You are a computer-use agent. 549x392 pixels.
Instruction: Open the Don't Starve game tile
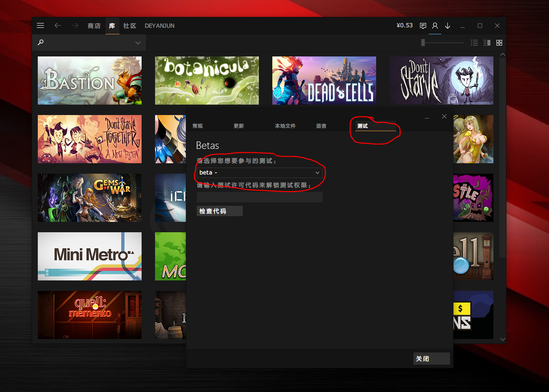click(441, 80)
